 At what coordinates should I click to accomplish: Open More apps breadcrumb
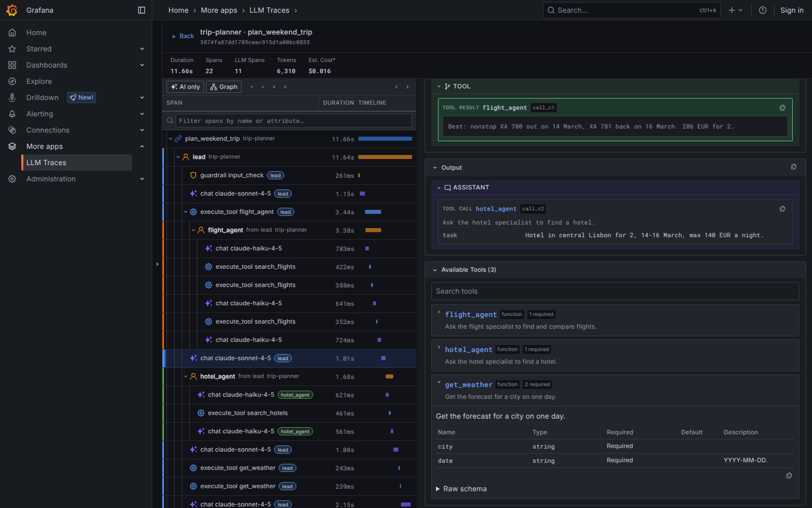(x=219, y=10)
